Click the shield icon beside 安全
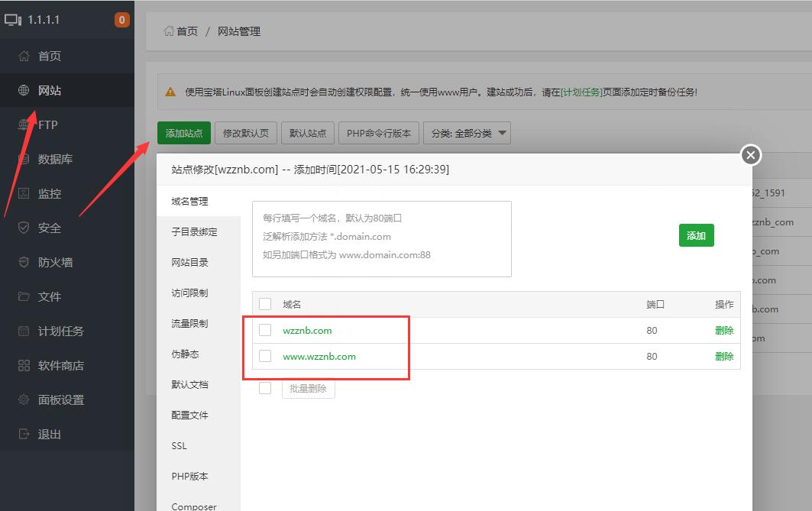Image resolution: width=812 pixels, height=511 pixels. coord(24,228)
